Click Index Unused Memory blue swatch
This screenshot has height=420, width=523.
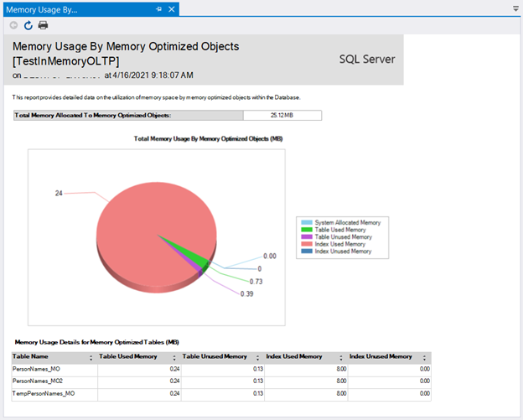point(307,251)
